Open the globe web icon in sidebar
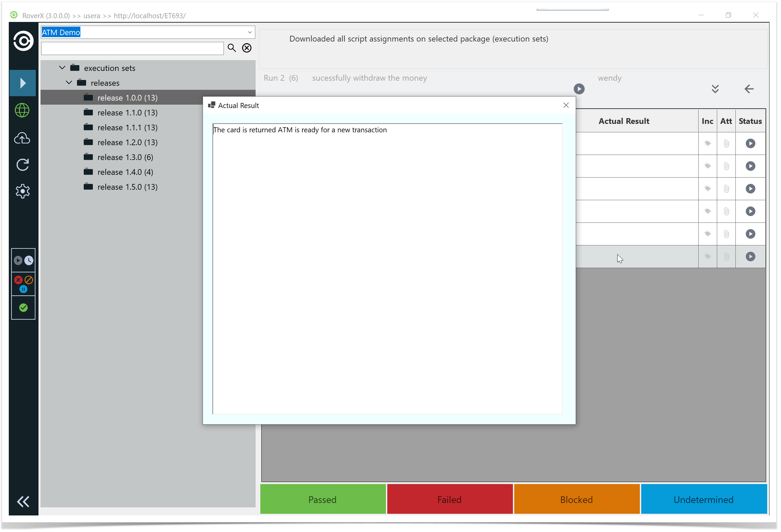Viewport: 781px width, 532px height. (23, 110)
